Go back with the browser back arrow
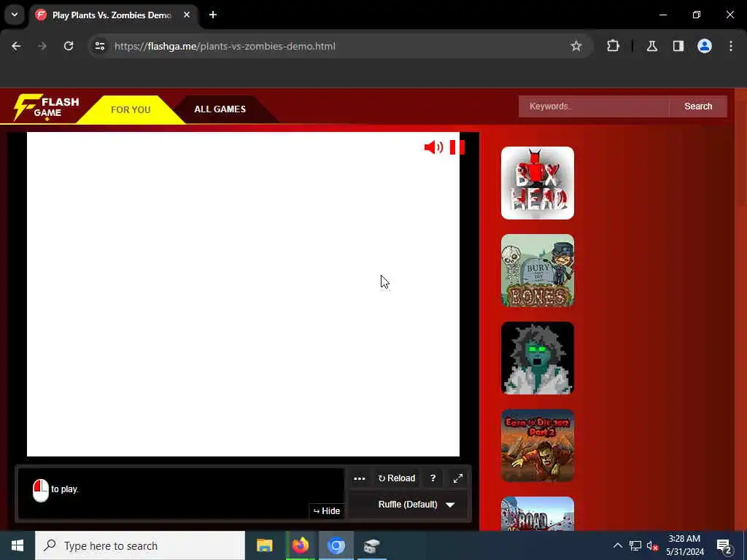The height and width of the screenshot is (560, 747). 16,46
